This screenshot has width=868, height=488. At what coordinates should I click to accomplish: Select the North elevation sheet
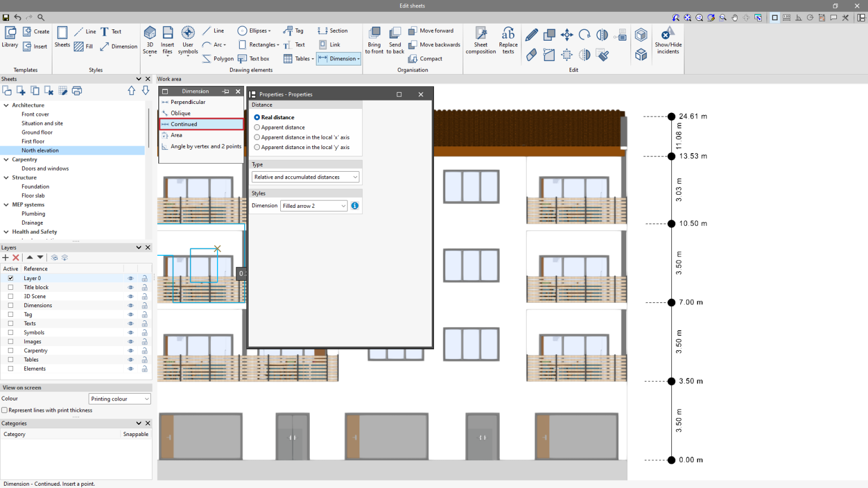pyautogui.click(x=40, y=150)
